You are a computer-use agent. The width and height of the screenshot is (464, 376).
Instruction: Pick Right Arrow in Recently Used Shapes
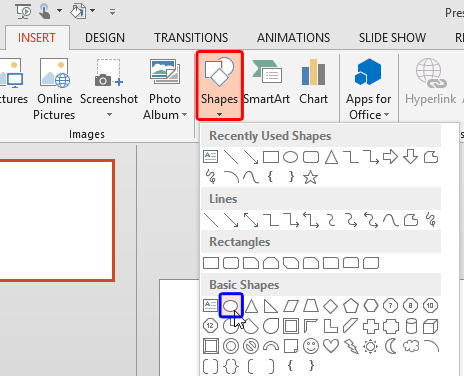pyautogui.click(x=390, y=157)
